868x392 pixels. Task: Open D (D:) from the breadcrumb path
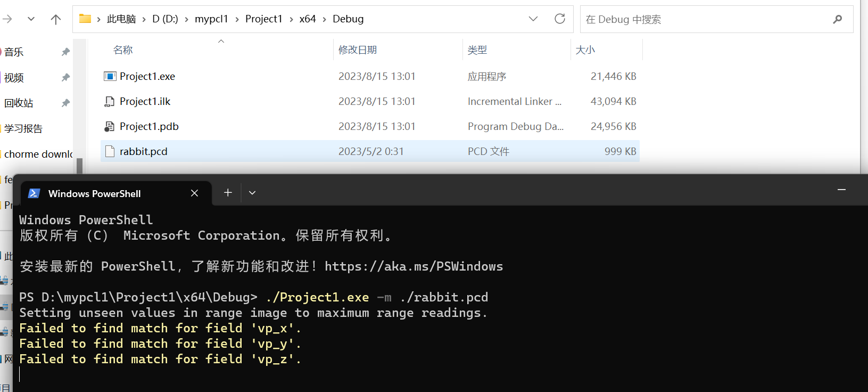click(166, 18)
